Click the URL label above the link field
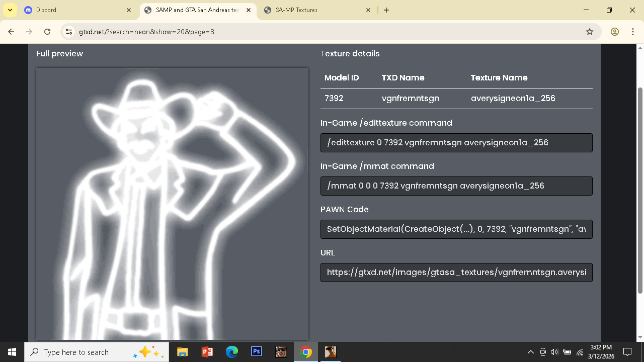Screen dimensions: 644x362 328,253
